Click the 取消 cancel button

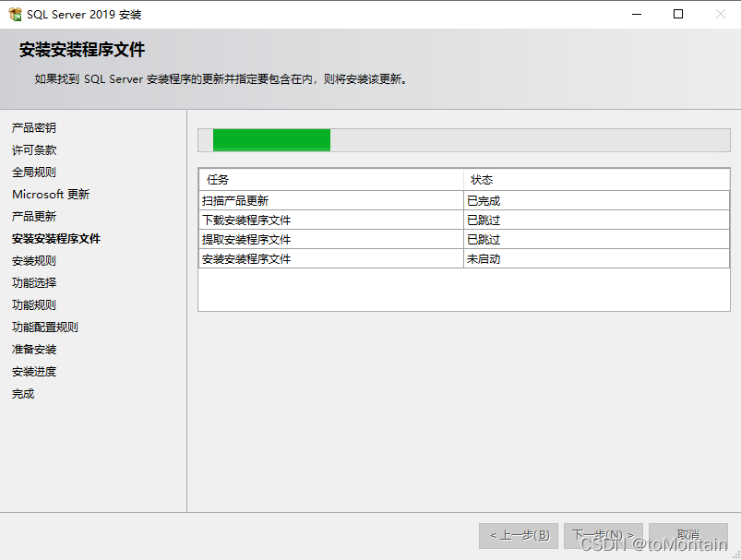[x=688, y=535]
